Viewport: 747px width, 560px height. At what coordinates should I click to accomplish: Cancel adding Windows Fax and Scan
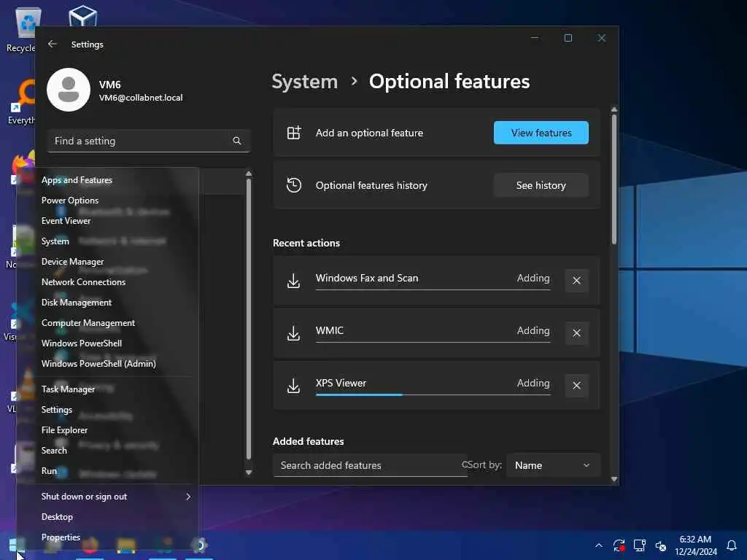(x=576, y=281)
